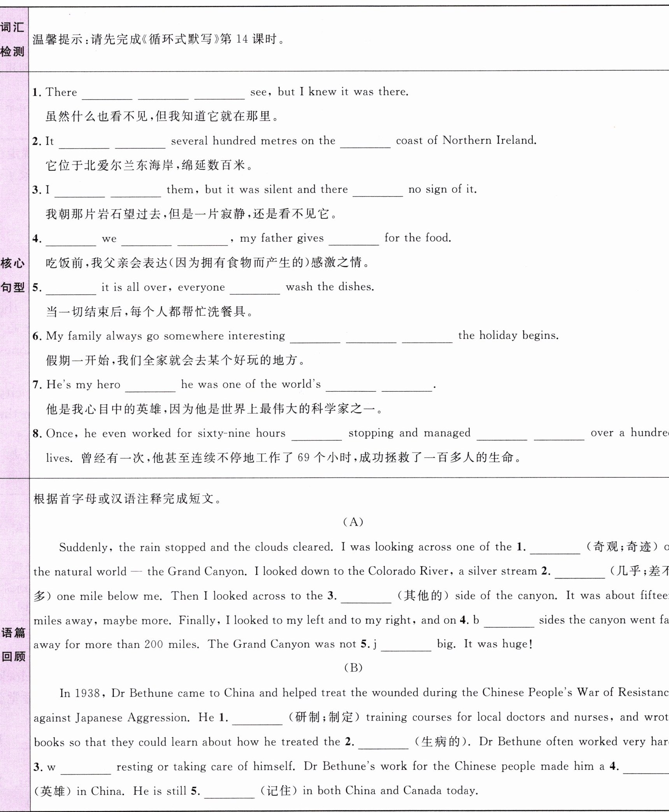Click the blank before the hint (生病的)
Image resolution: width=669 pixels, height=812 pixels.
[x=383, y=744]
